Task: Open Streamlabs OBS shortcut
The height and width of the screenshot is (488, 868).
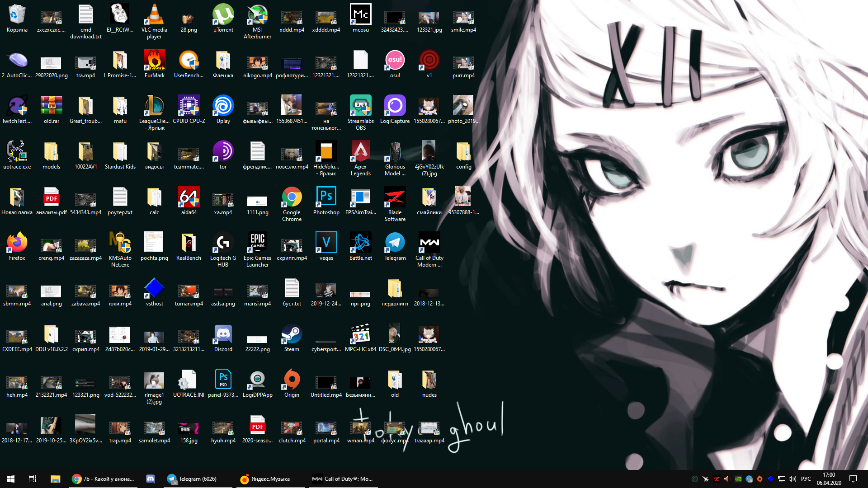Action: (360, 113)
